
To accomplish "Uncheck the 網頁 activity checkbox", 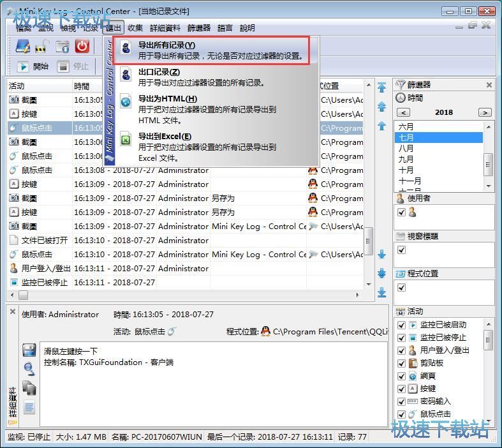I will [x=401, y=377].
